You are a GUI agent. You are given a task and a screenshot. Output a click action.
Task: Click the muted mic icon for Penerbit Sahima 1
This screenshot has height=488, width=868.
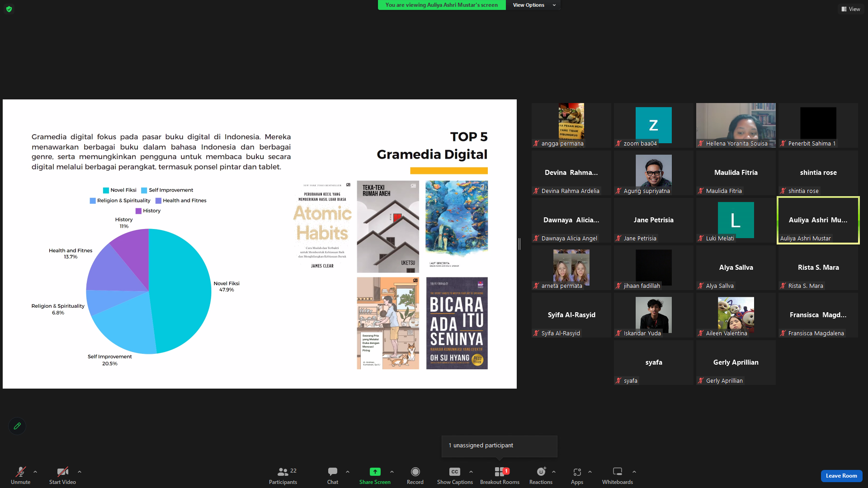pos(783,144)
